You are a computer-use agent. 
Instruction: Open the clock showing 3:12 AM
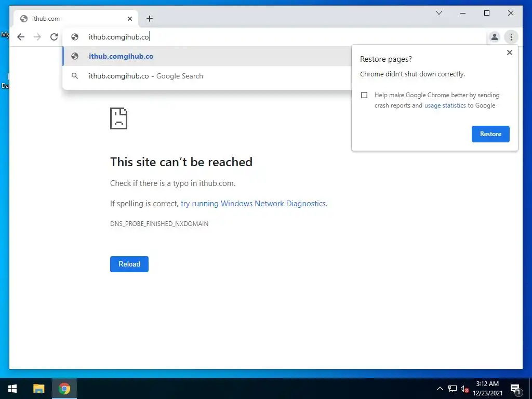click(487, 389)
